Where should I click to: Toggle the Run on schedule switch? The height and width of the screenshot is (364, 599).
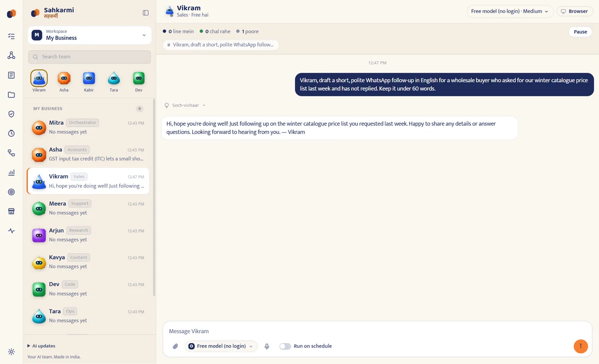[x=285, y=346]
